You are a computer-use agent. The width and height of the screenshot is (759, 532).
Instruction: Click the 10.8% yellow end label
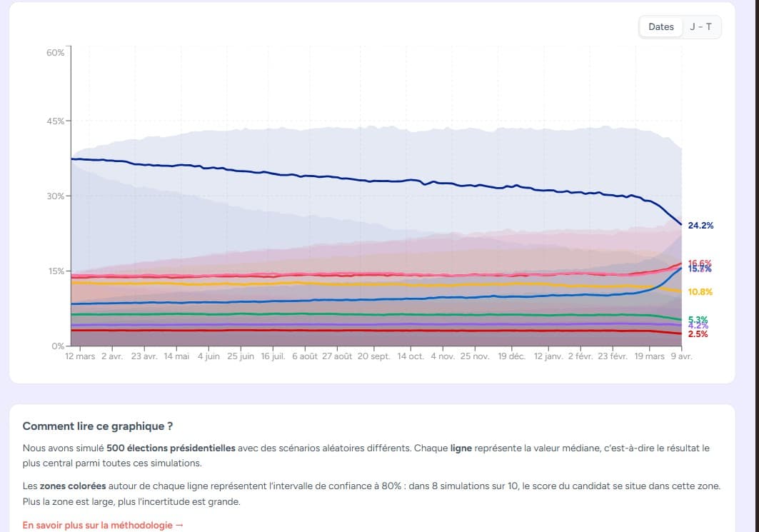pyautogui.click(x=700, y=292)
